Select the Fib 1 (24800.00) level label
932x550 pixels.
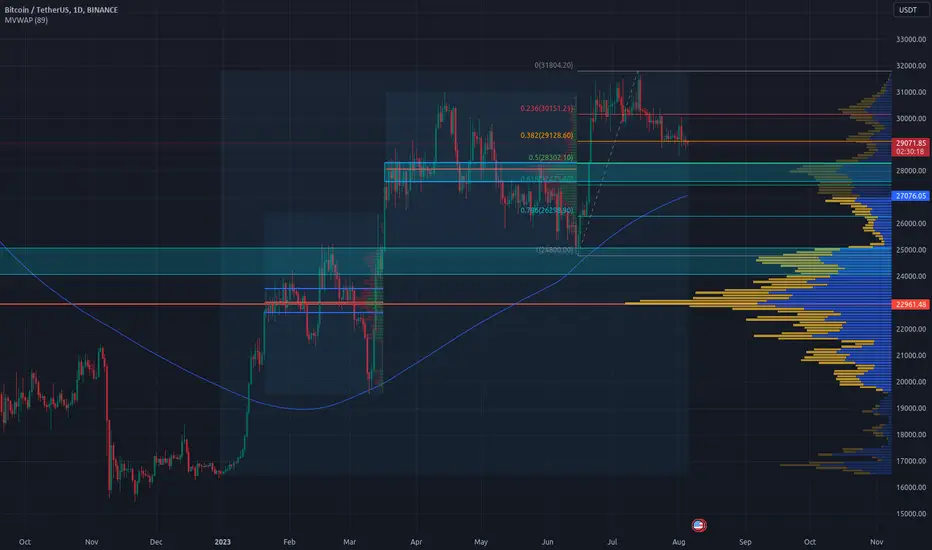coord(555,250)
